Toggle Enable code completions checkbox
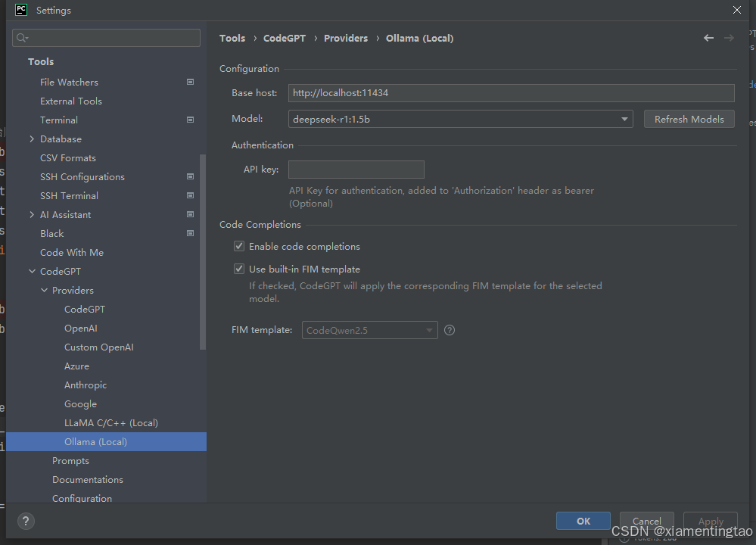The width and height of the screenshot is (756, 545). click(239, 246)
